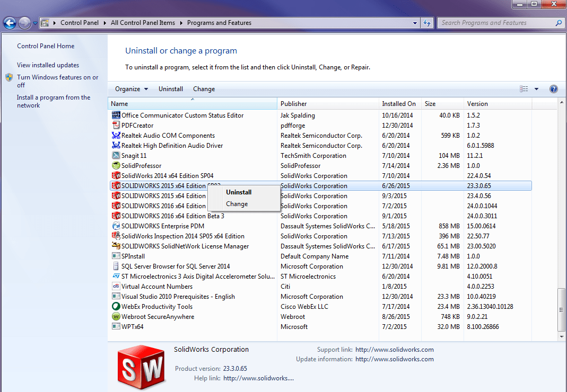Image resolution: width=567 pixels, height=392 pixels.
Task: Click Programs and Features breadcrumb
Action: [x=219, y=23]
